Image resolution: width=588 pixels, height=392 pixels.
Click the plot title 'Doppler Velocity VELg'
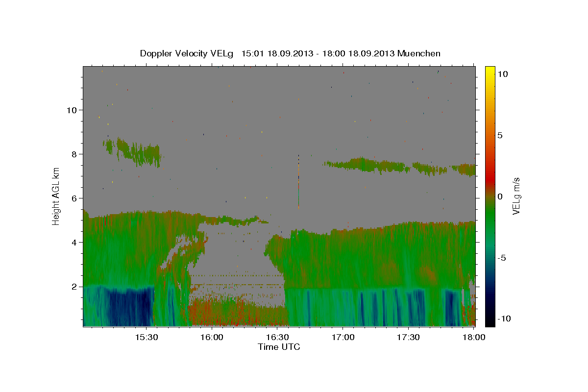click(188, 53)
